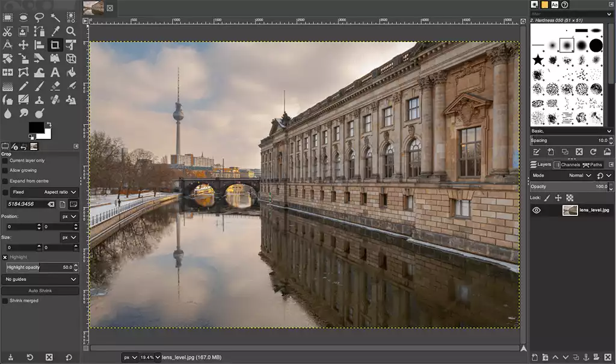
Task: Click the Auto Shrink button
Action: click(40, 291)
